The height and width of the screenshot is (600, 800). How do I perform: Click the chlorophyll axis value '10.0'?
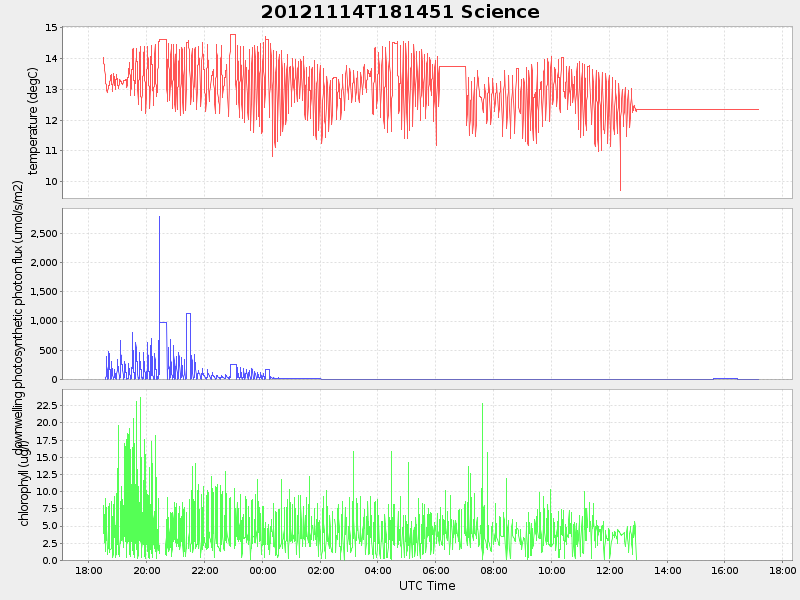coord(47,492)
